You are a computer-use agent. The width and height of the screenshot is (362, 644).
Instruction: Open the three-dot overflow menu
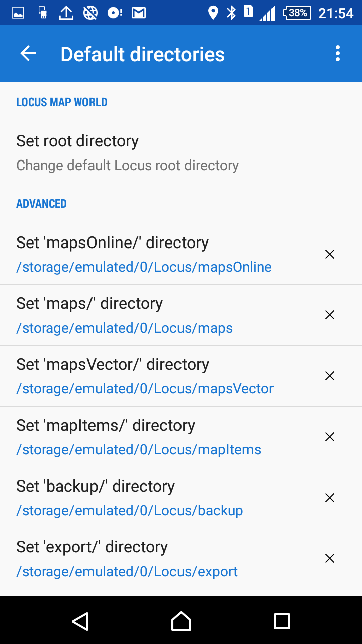[337, 54]
